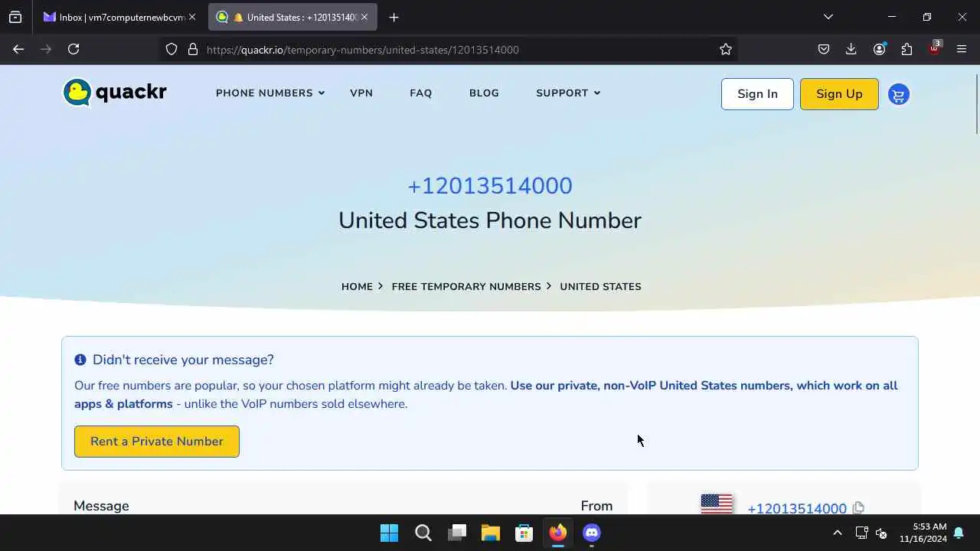Open the extensions puzzle icon
The width and height of the screenshot is (980, 551).
click(906, 49)
